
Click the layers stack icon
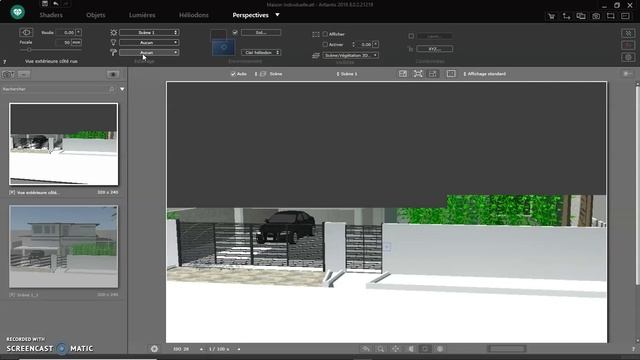point(316,55)
